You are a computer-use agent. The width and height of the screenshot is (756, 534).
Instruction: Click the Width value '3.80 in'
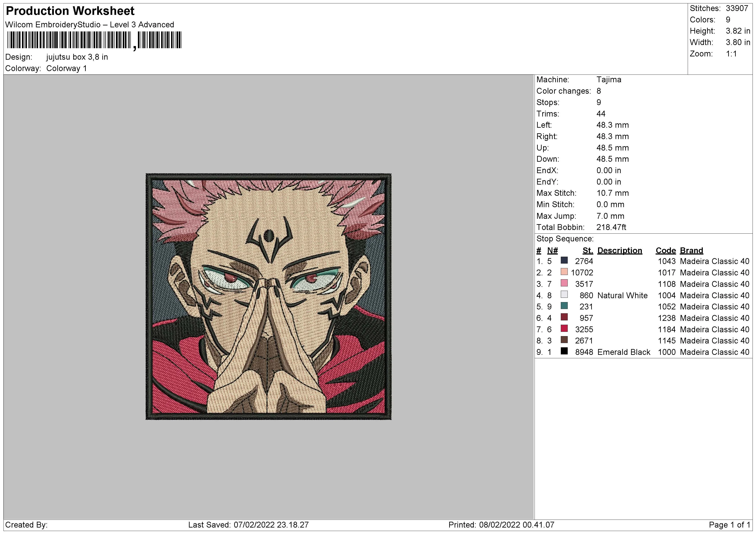point(738,42)
